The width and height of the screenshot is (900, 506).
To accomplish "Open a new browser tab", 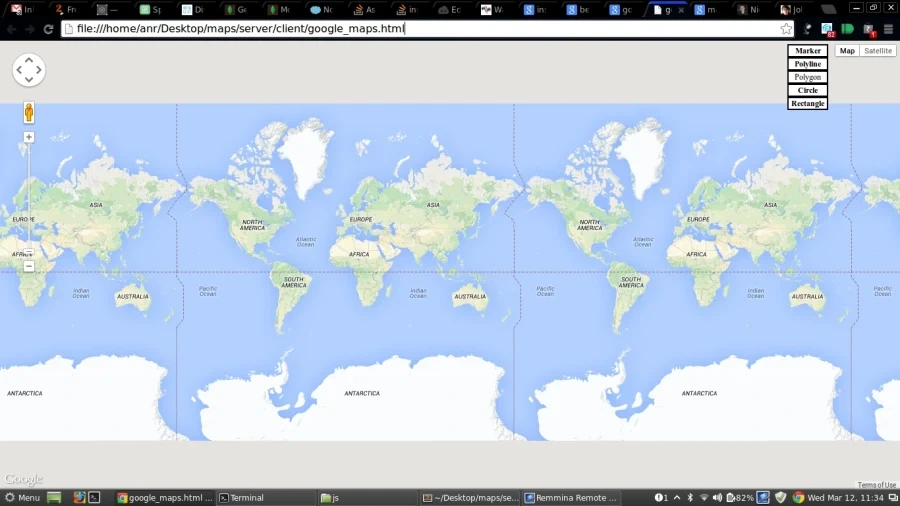I will click(x=828, y=9).
